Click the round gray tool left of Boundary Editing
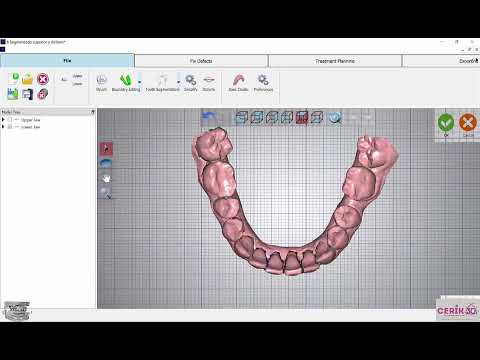This screenshot has height=360, width=480. [x=101, y=82]
